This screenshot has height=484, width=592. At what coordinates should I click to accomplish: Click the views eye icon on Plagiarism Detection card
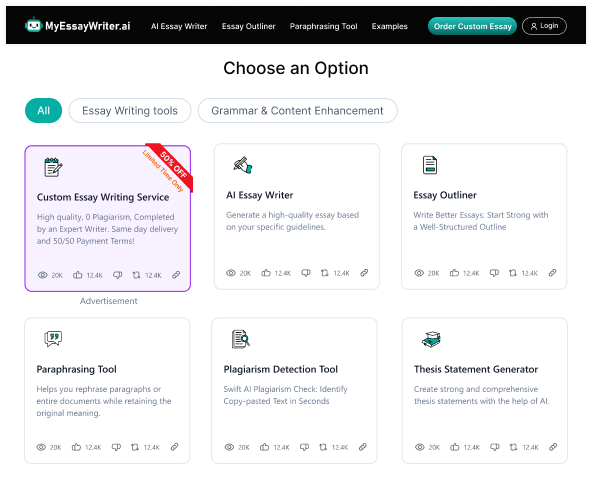[229, 447]
